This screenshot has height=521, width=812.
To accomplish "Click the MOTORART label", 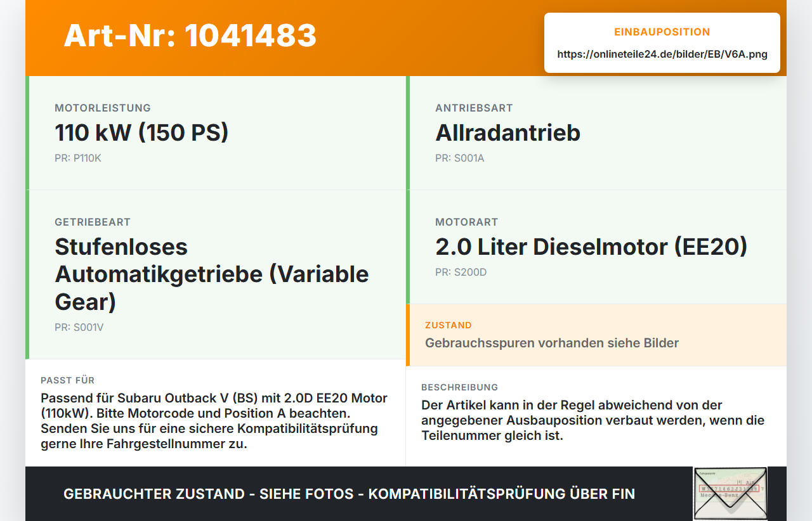I will tap(467, 222).
